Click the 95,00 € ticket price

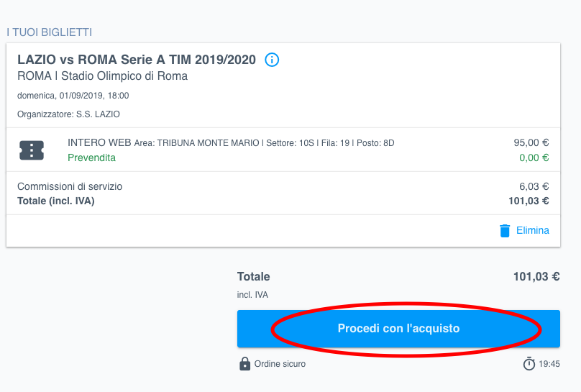pos(531,142)
